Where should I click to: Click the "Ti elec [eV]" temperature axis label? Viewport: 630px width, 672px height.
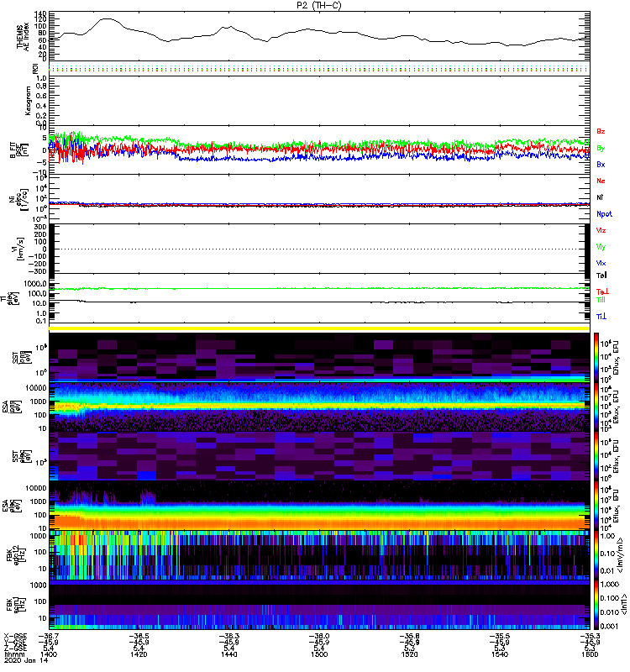coord(9,298)
